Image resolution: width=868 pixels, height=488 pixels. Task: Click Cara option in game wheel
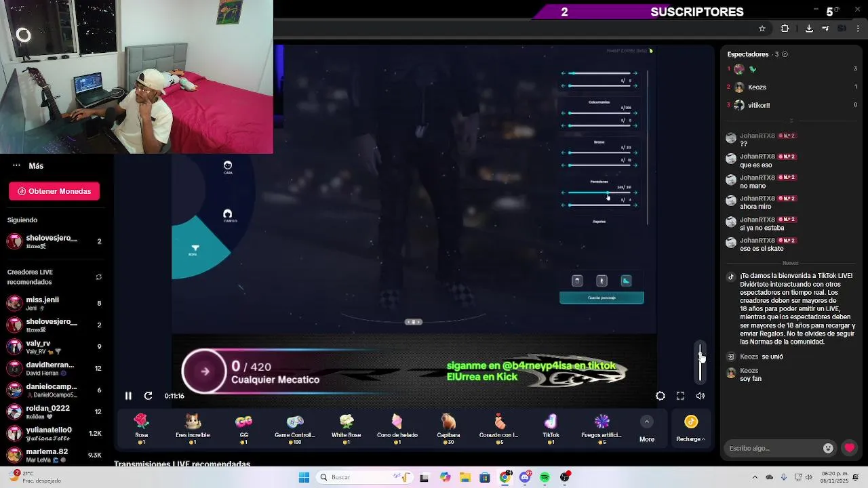(x=228, y=167)
